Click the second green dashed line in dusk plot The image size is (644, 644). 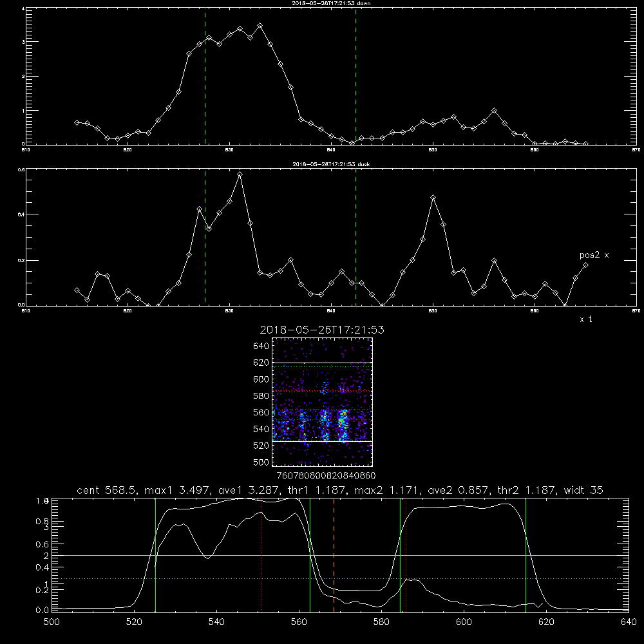[355, 237]
